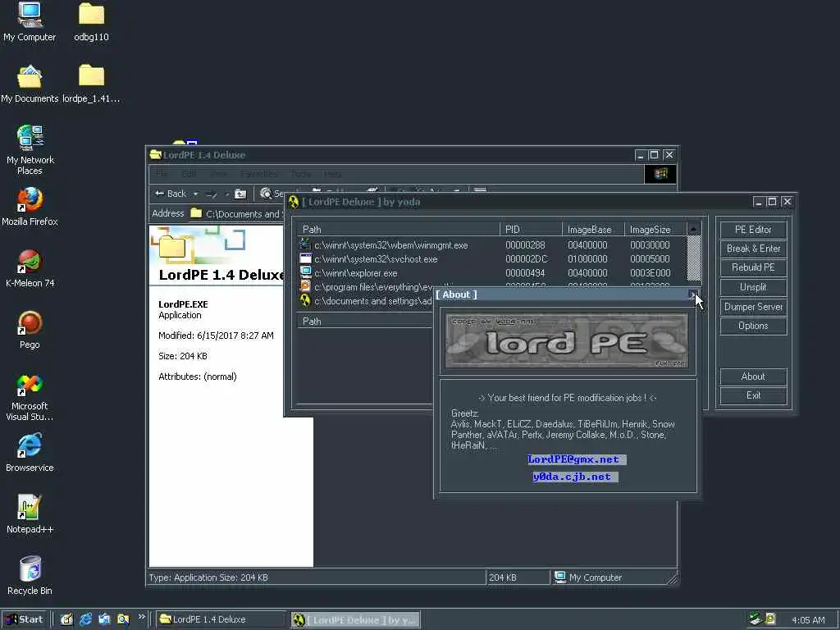This screenshot has height=630, width=840.
Task: Select the K-Meleon 74 shortcut
Action: [x=30, y=268]
